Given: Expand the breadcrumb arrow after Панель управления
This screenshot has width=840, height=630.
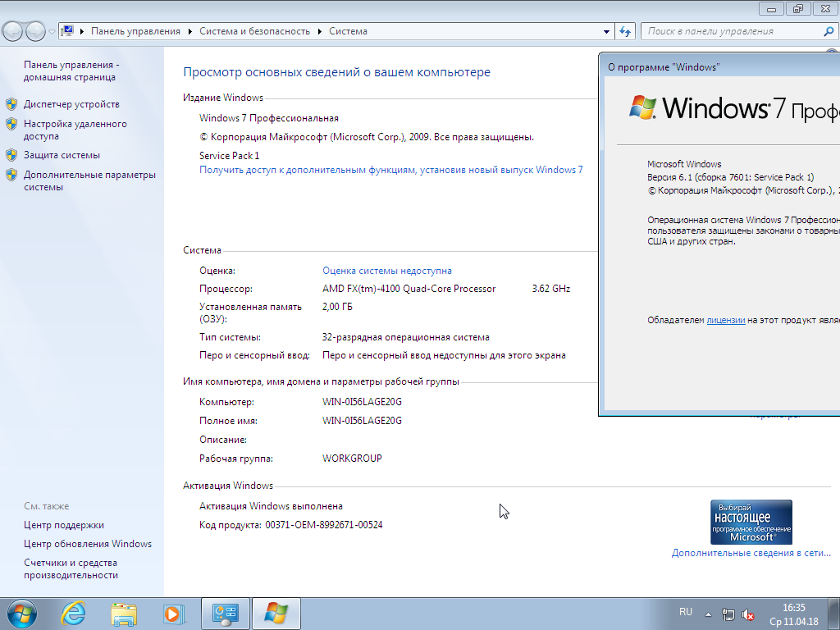Looking at the screenshot, I should pyautogui.click(x=190, y=32).
